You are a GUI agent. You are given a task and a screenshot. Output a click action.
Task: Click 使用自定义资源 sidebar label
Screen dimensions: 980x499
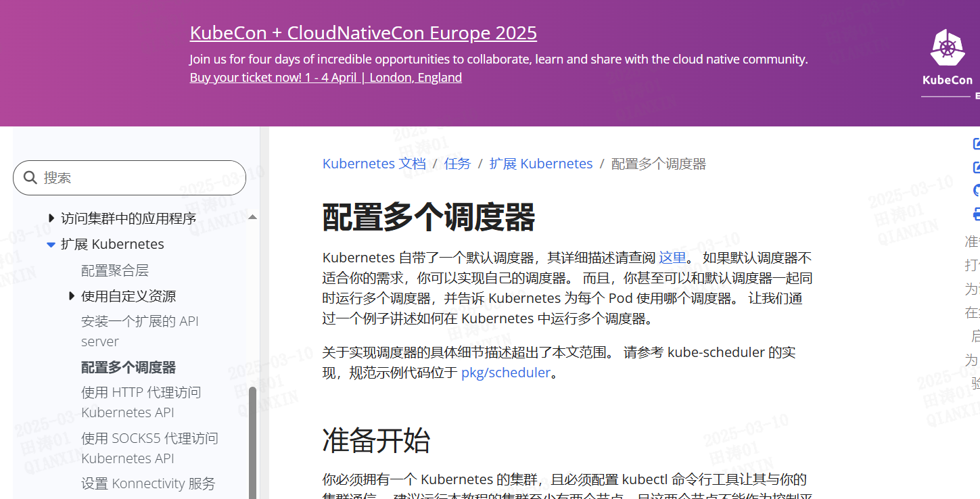point(129,296)
